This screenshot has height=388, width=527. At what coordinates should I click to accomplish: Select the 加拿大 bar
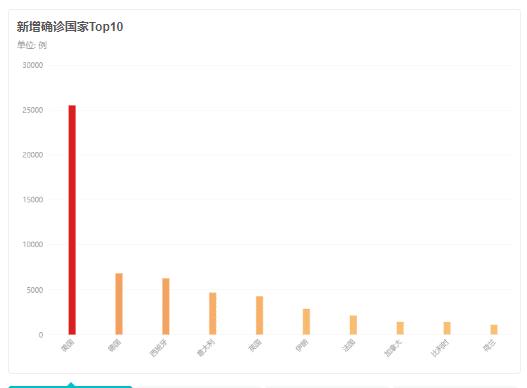coord(400,328)
